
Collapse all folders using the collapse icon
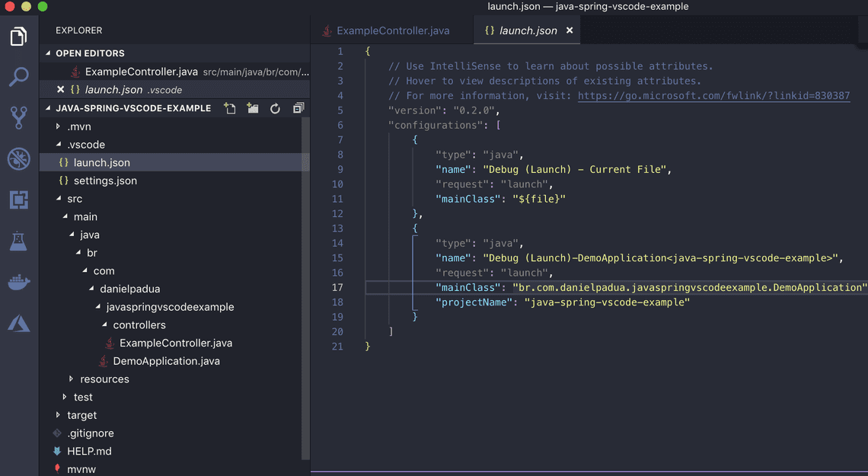click(x=298, y=108)
